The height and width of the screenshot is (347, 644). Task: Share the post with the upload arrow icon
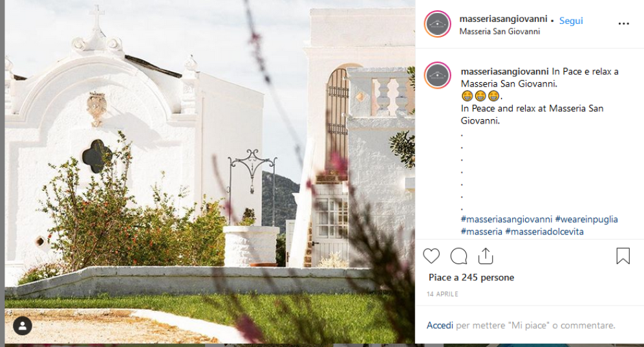(486, 256)
